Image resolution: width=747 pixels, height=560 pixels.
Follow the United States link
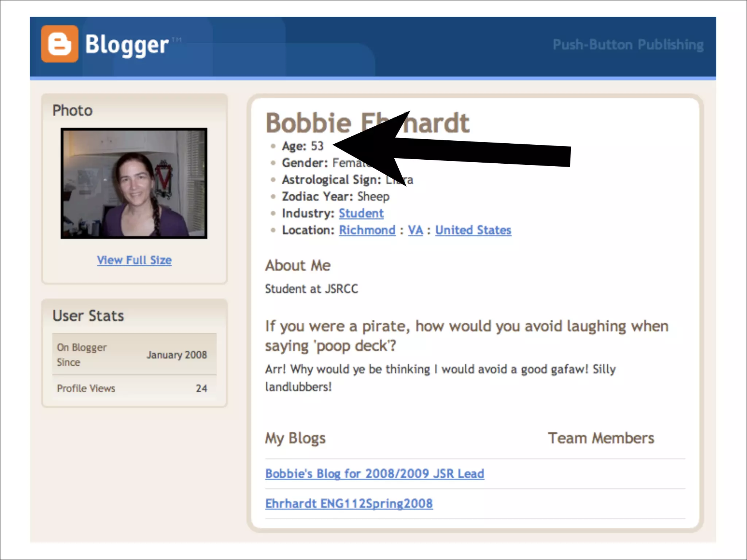click(x=473, y=230)
